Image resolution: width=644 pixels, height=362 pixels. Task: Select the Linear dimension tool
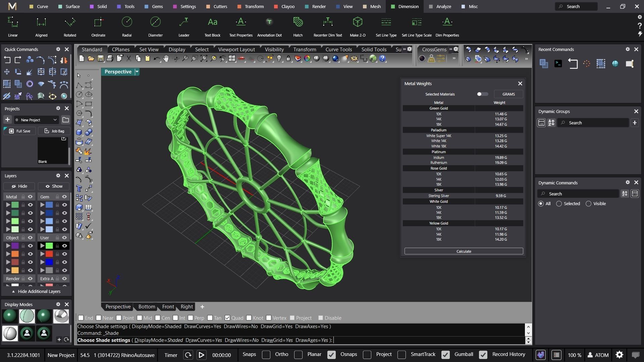click(x=13, y=26)
